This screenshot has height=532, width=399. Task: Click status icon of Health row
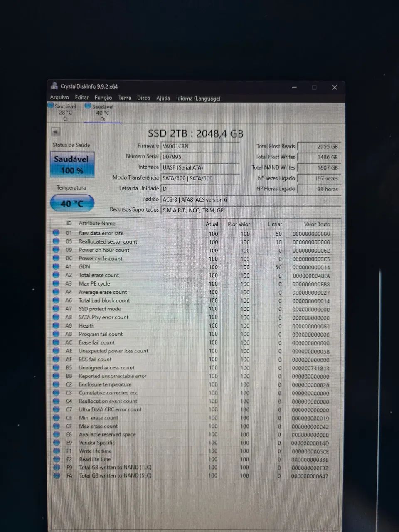coord(56,325)
